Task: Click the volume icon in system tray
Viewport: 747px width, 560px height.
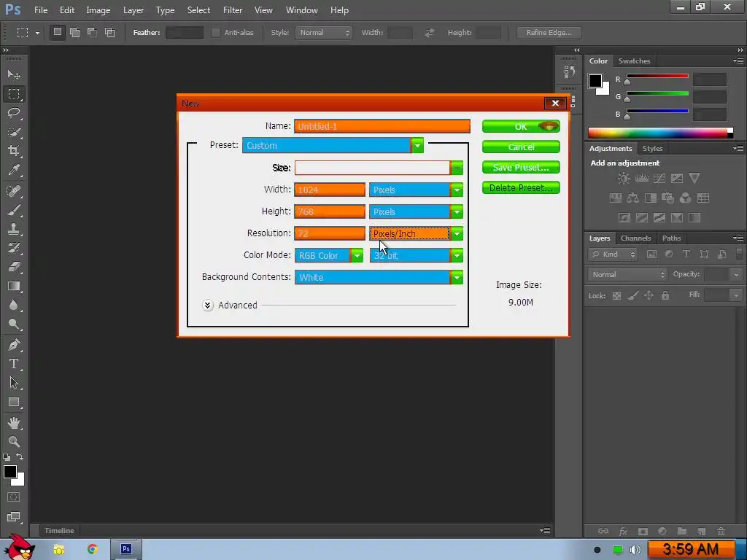Action: pyautogui.click(x=635, y=550)
